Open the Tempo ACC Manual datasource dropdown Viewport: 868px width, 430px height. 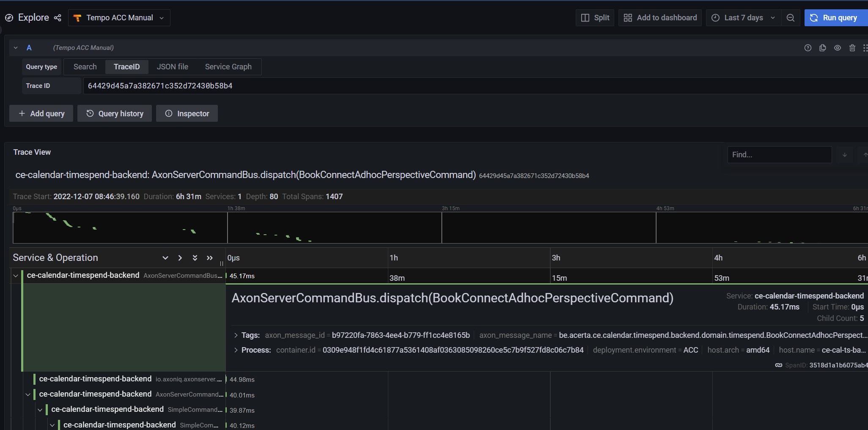(x=119, y=18)
